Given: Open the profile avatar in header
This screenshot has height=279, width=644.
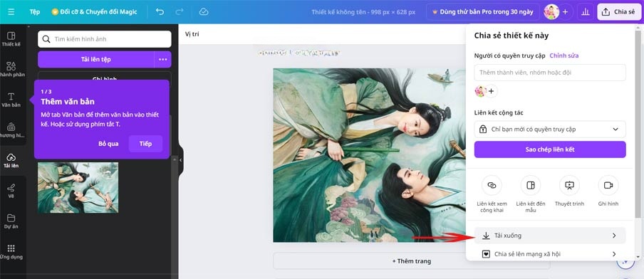Looking at the screenshot, I should [x=551, y=12].
